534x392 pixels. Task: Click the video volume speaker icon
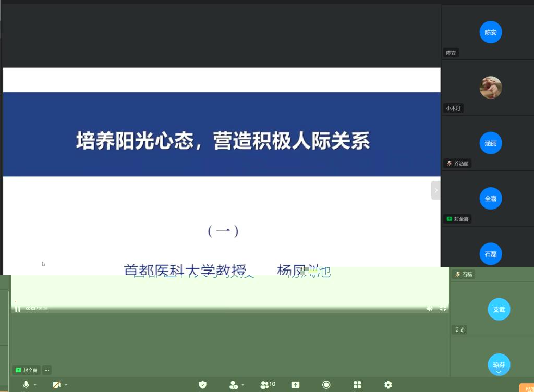coord(430,308)
